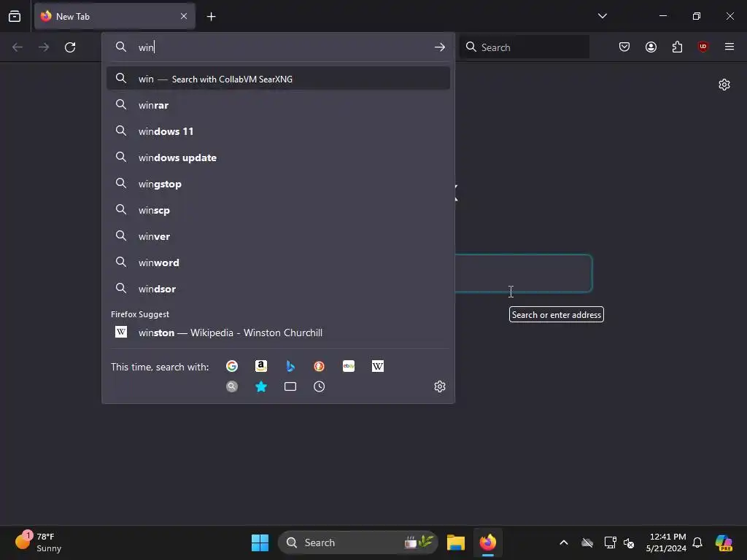
Task: Search in open Tabs icon
Action: (290, 386)
